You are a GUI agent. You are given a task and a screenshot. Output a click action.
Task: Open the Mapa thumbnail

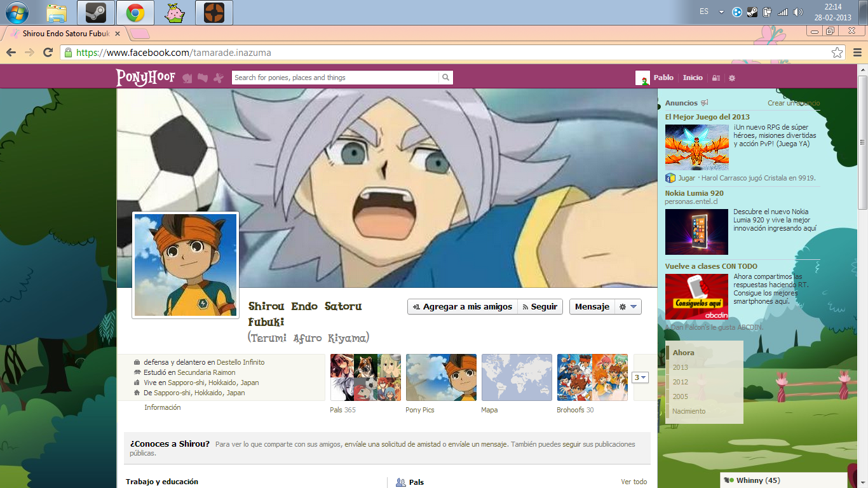click(517, 377)
